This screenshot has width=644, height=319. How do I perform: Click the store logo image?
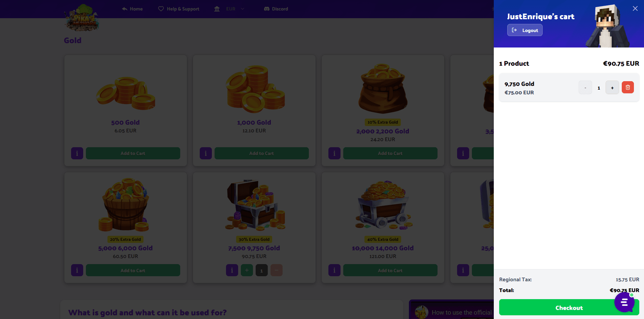(82, 18)
